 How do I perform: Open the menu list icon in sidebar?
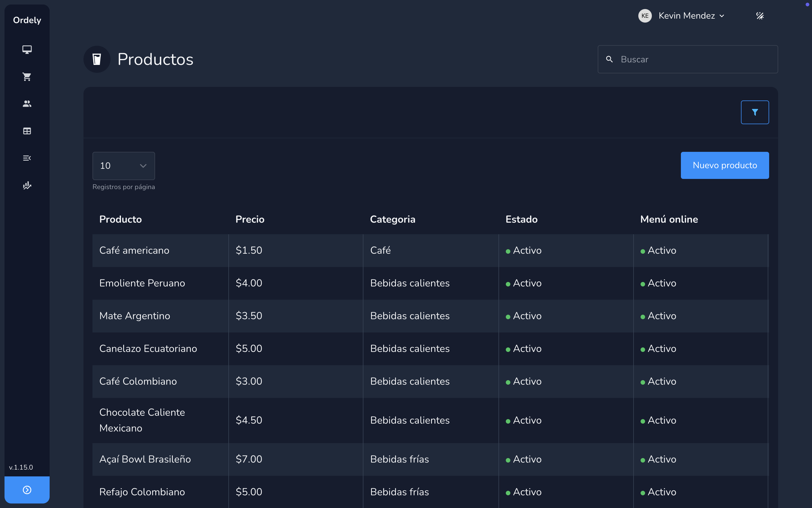[x=27, y=158]
